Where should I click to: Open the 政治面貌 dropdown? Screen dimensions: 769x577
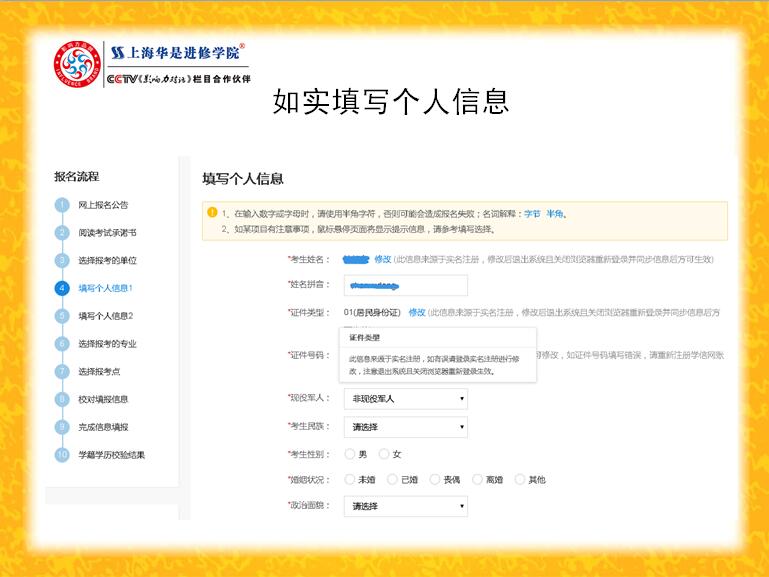click(x=406, y=506)
